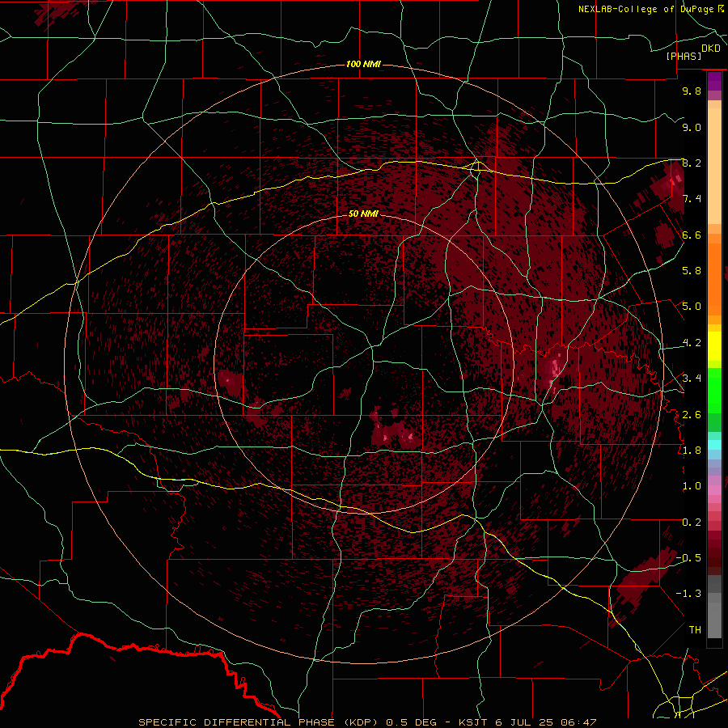728x728 pixels.
Task: Click the 1.0 value on color scale
Action: (692, 485)
